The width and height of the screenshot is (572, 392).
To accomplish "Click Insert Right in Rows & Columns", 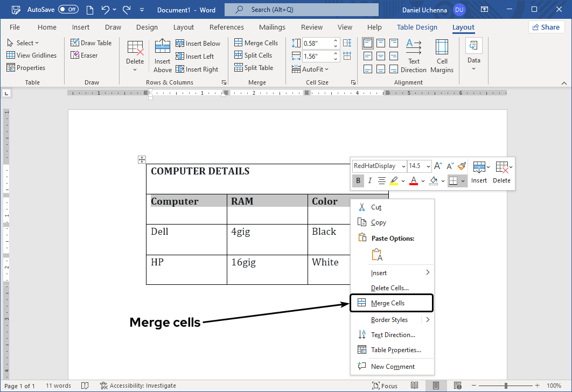I will (198, 69).
